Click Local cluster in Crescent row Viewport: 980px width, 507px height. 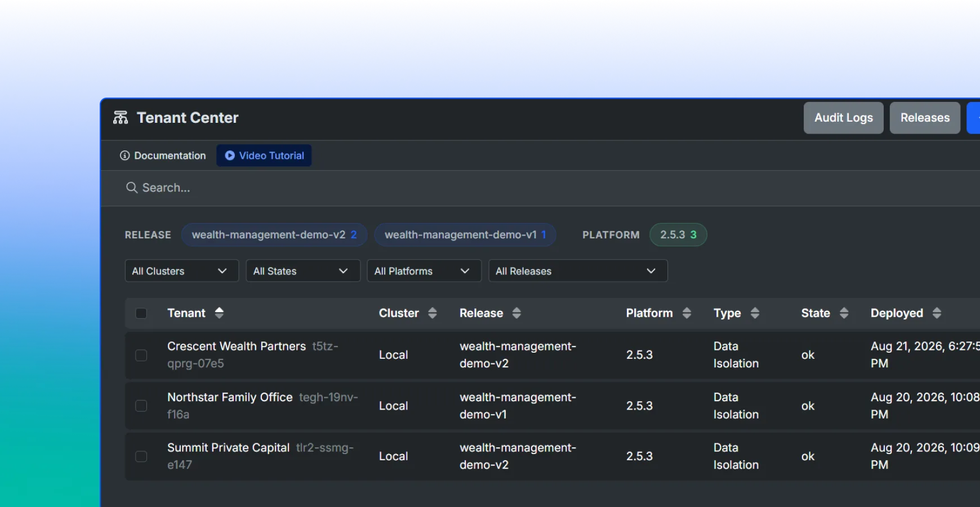393,355
